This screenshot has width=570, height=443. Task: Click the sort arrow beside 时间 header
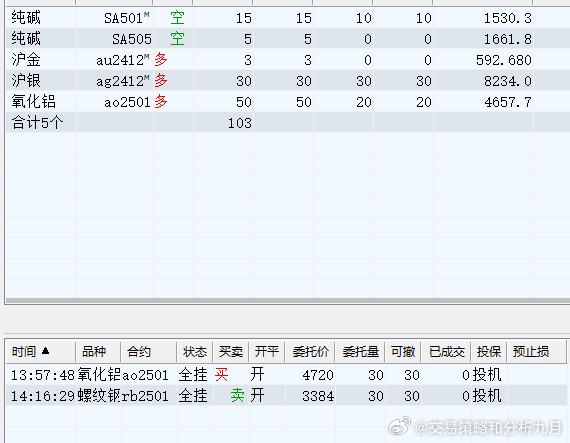[45, 351]
